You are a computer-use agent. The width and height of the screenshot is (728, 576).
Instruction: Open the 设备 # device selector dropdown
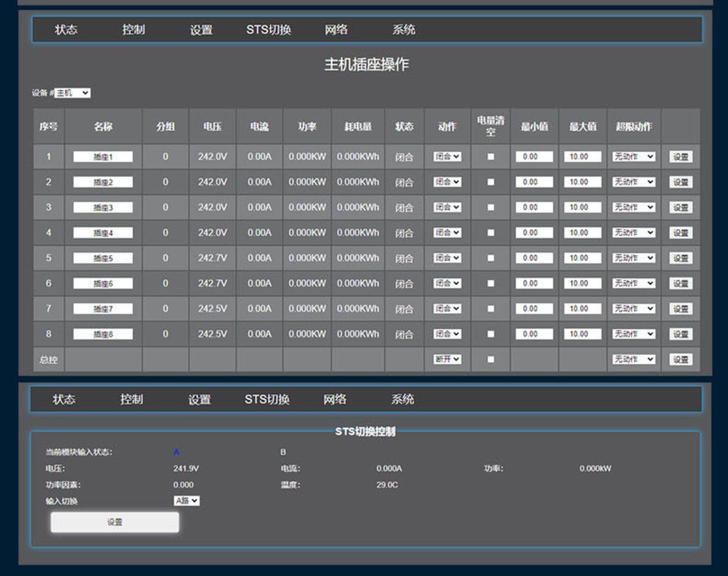(72, 93)
